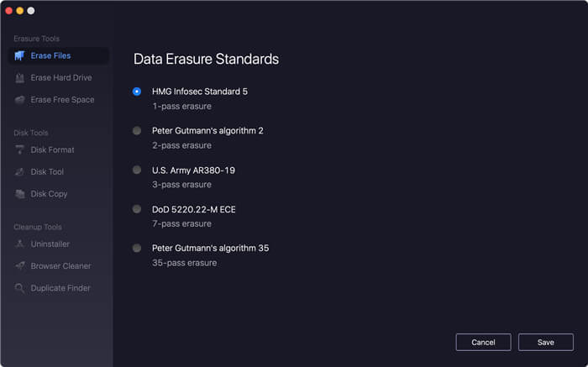Open the Erase Hard Drive label
The image size is (588, 367).
click(x=61, y=77)
